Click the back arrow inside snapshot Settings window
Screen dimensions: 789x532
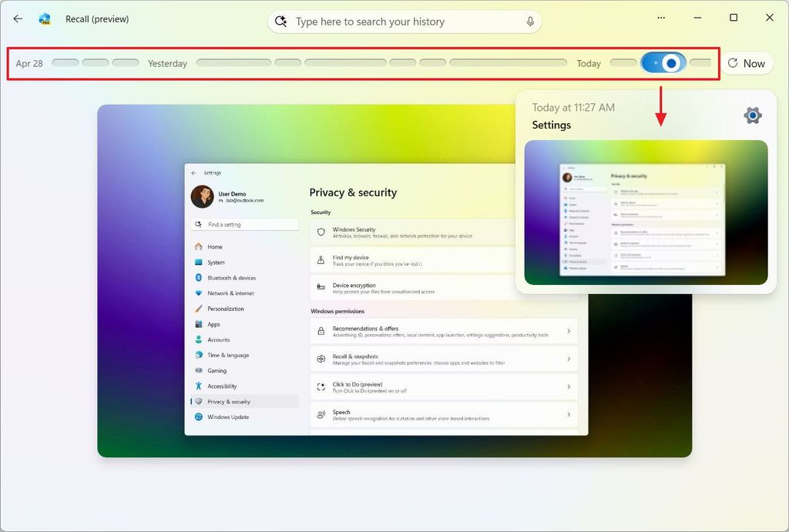[194, 173]
